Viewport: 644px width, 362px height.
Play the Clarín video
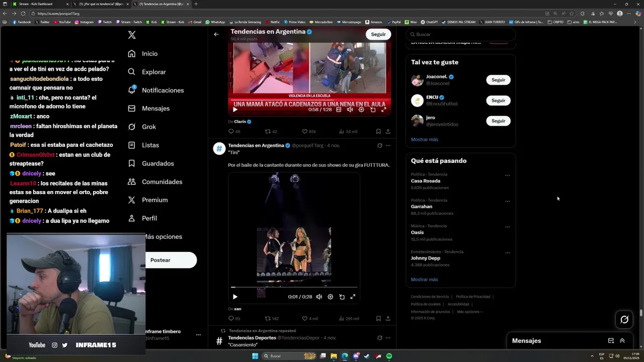click(x=235, y=110)
